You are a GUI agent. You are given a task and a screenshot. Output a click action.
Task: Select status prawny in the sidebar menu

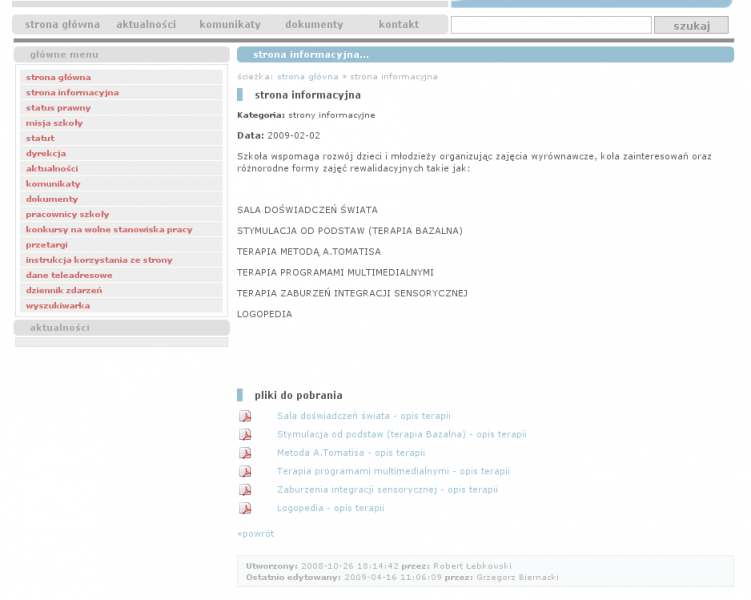[58, 108]
